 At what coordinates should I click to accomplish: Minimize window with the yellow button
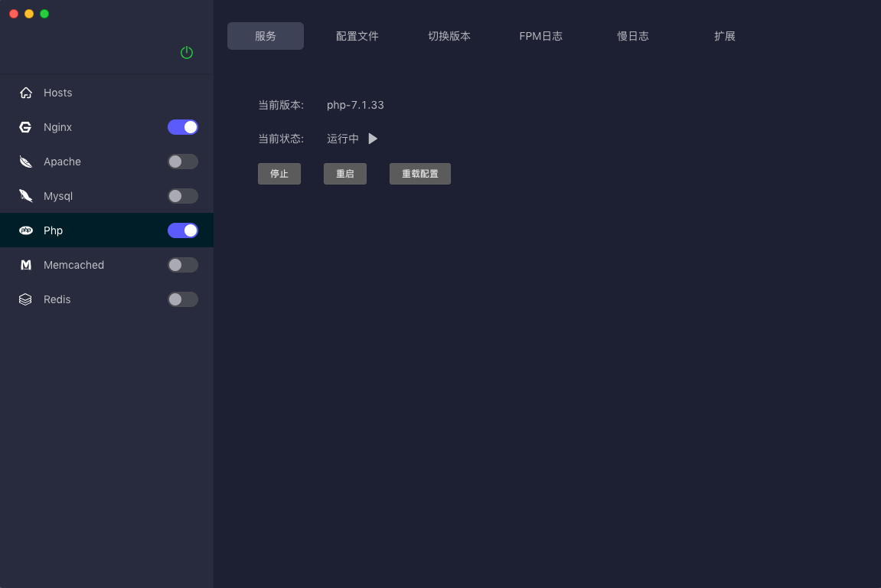[x=29, y=14]
